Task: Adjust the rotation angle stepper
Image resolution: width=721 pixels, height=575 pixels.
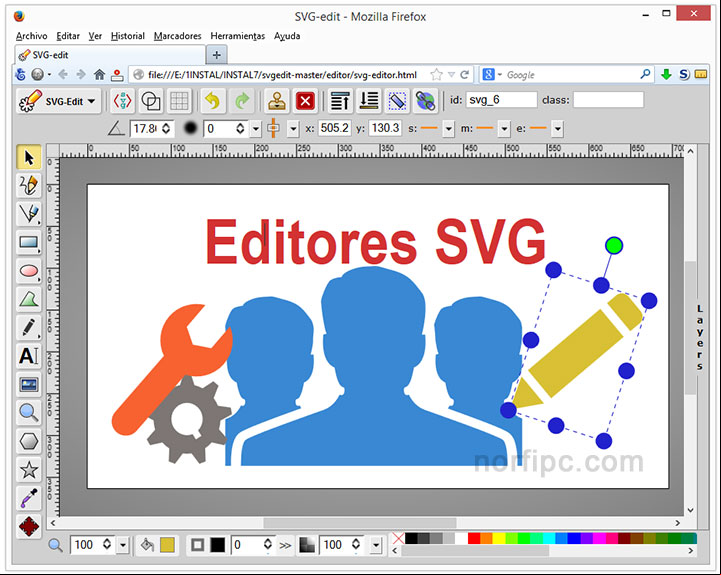Action: [x=166, y=128]
